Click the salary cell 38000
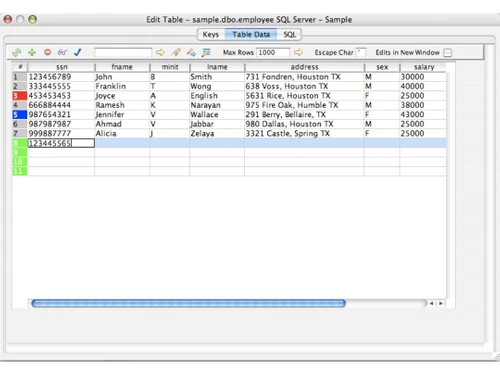The height and width of the screenshot is (375, 500). [423, 105]
